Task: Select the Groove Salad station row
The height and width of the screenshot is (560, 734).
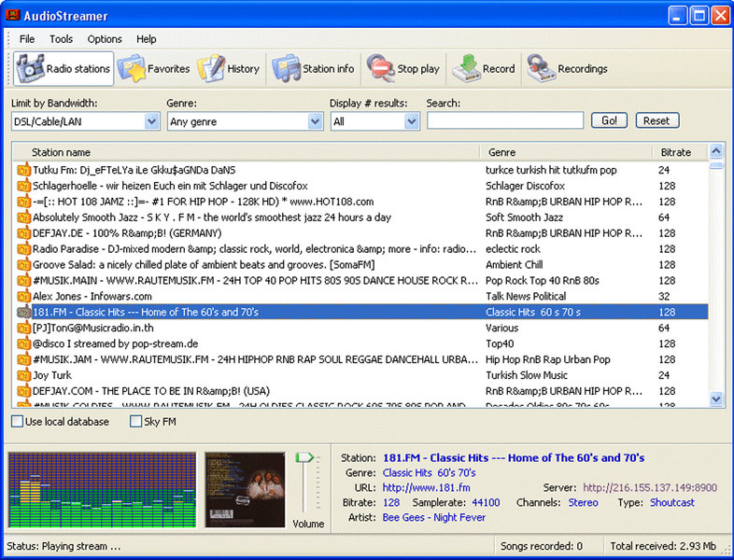Action: tap(360, 265)
